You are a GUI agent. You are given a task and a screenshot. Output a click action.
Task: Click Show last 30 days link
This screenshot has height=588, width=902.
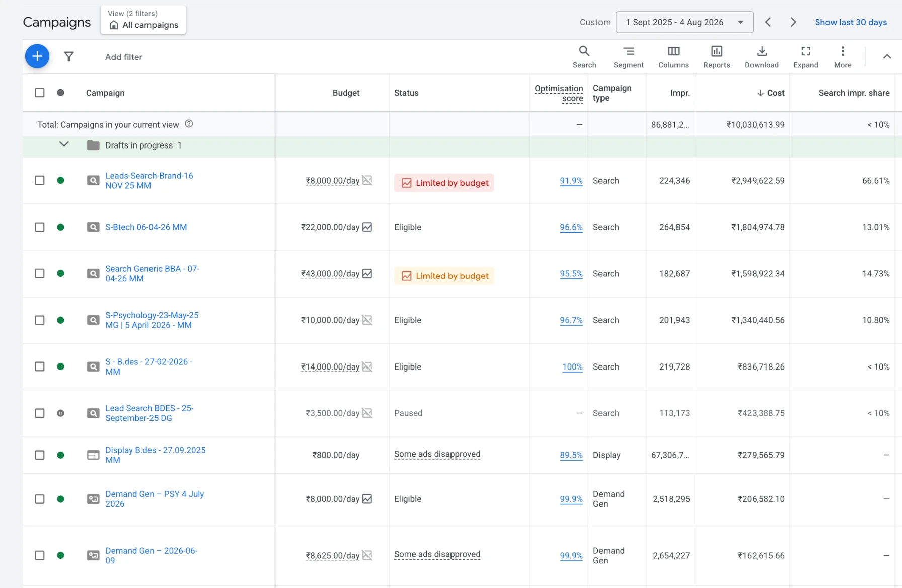click(x=851, y=22)
